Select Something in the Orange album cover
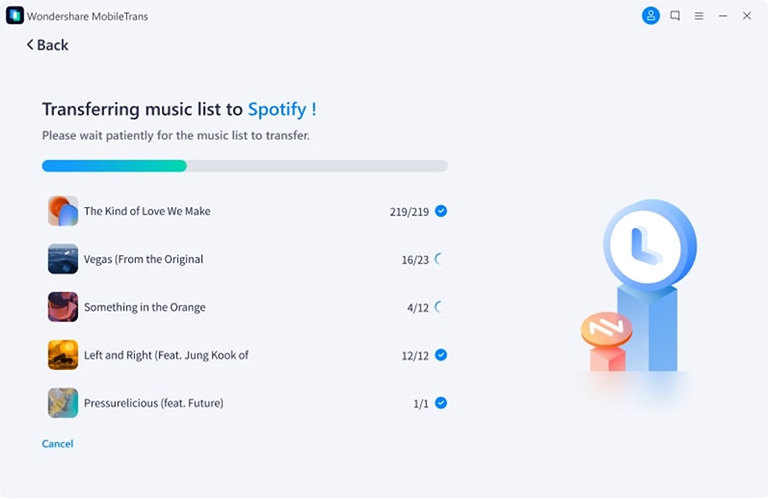The height and width of the screenshot is (499, 768). point(63,307)
